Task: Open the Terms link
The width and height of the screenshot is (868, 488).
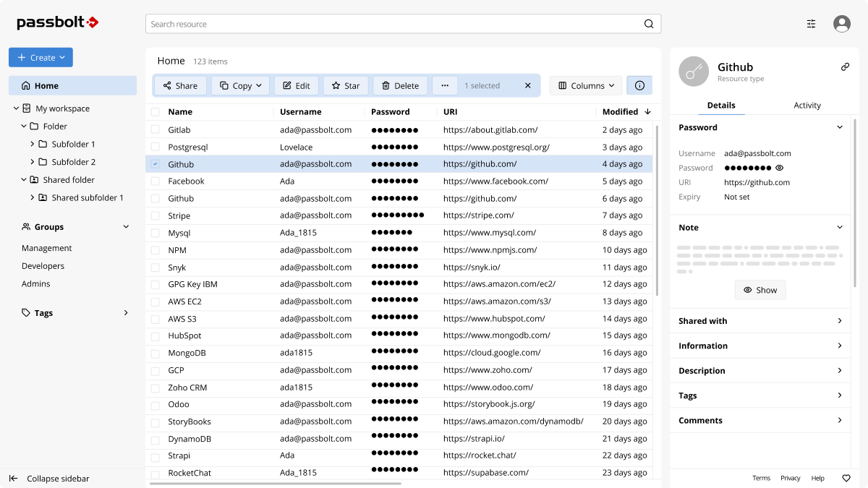Action: [x=761, y=478]
